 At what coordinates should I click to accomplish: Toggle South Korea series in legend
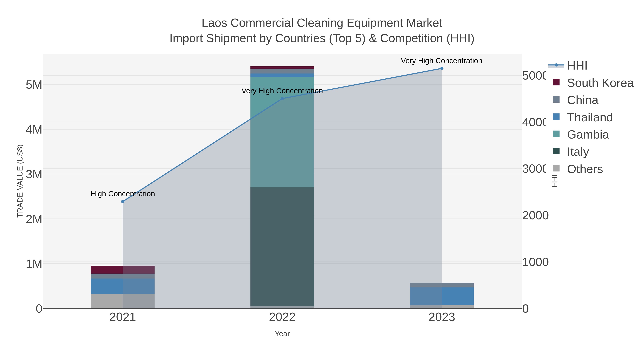(593, 83)
